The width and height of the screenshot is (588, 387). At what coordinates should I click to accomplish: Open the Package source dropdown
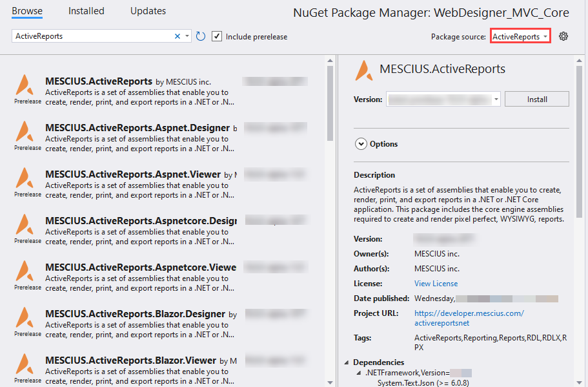pos(520,36)
